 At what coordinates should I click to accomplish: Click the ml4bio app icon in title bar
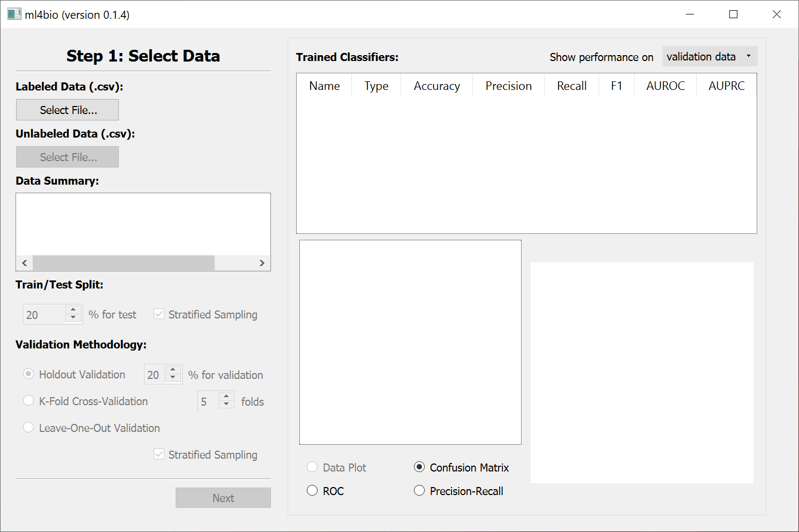click(14, 14)
